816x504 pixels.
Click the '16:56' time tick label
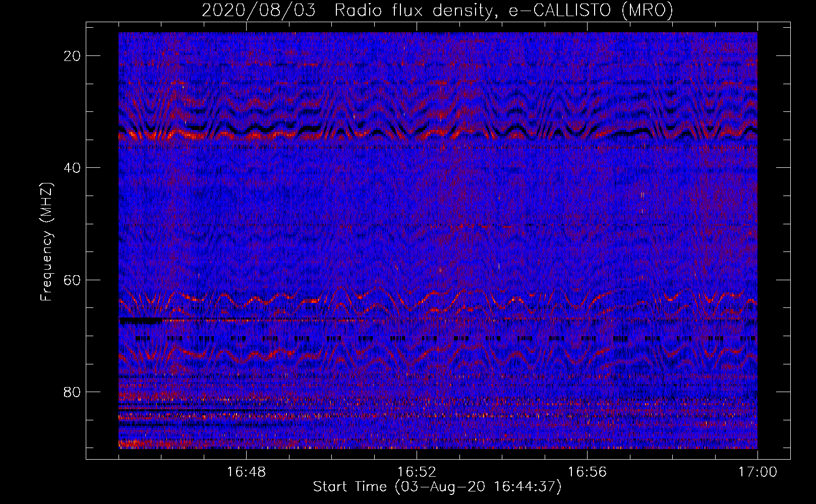point(587,472)
